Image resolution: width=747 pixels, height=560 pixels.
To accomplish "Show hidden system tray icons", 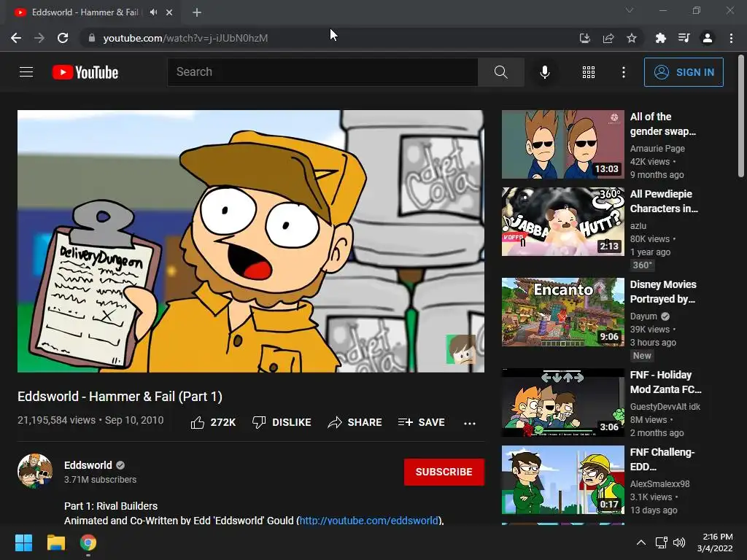I will click(641, 542).
